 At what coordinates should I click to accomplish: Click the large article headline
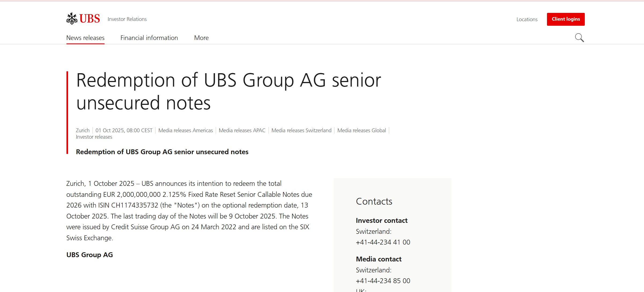pyautogui.click(x=228, y=91)
